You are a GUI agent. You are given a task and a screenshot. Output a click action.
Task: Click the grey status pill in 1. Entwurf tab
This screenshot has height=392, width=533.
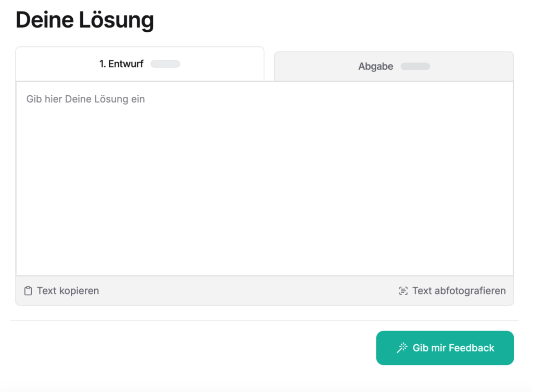[165, 64]
